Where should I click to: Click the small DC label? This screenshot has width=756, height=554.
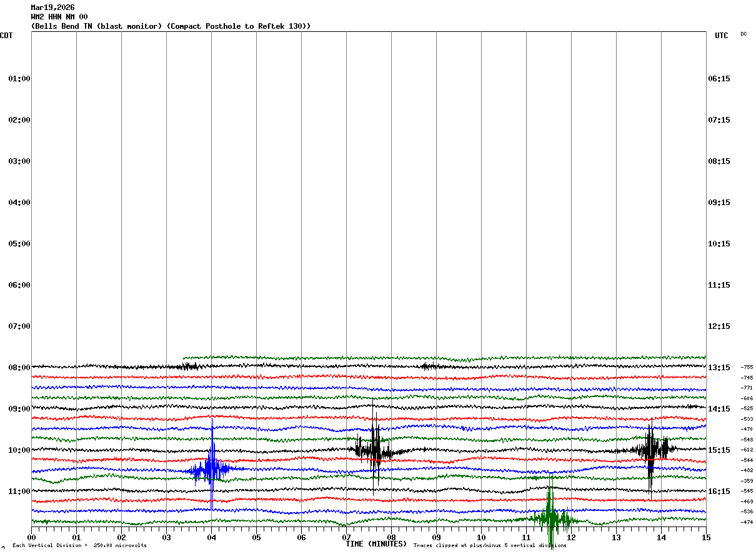(x=744, y=34)
